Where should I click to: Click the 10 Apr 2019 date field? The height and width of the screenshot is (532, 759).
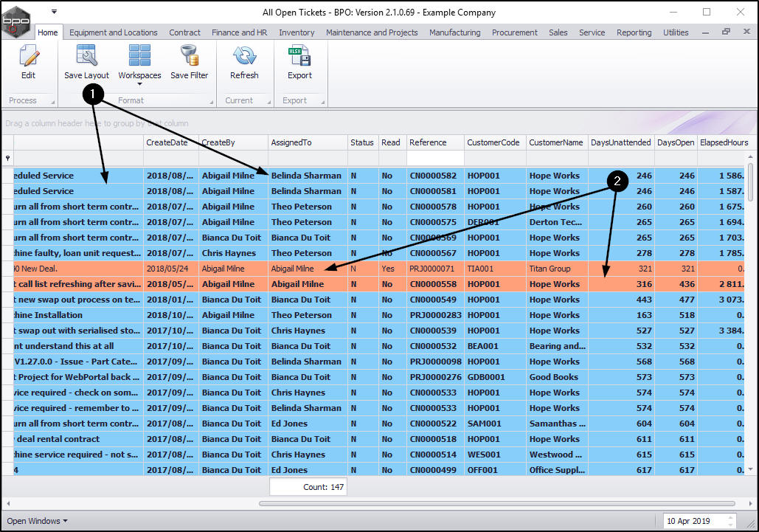tap(693, 521)
